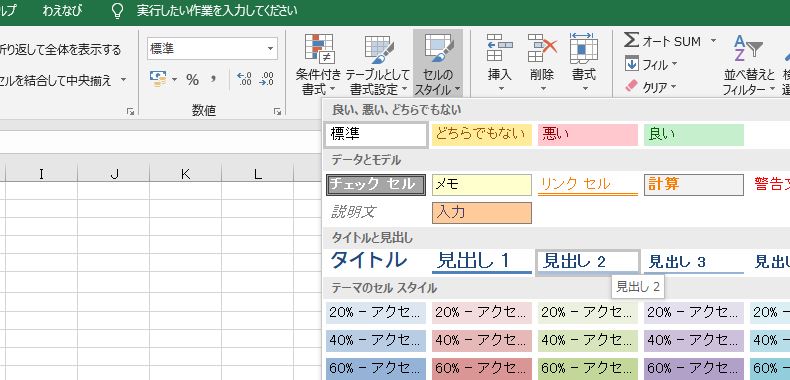Apply the 見出し 3 style
Image resolution: width=790 pixels, height=380 pixels.
point(694,262)
